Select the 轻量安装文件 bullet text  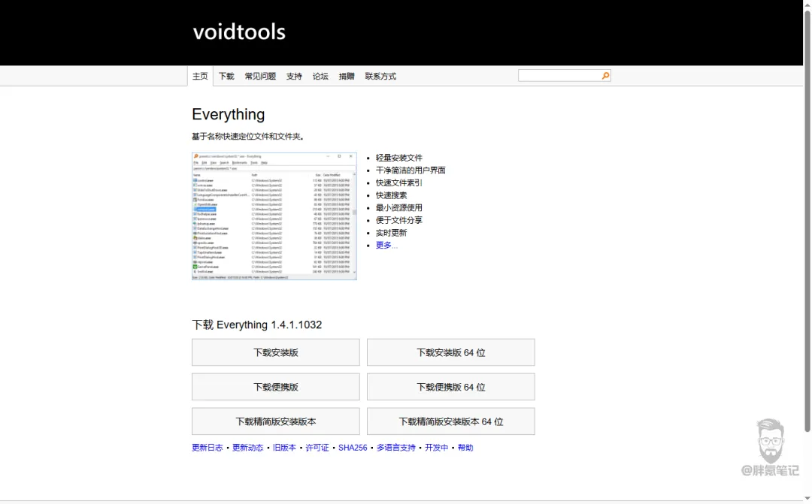pos(398,158)
